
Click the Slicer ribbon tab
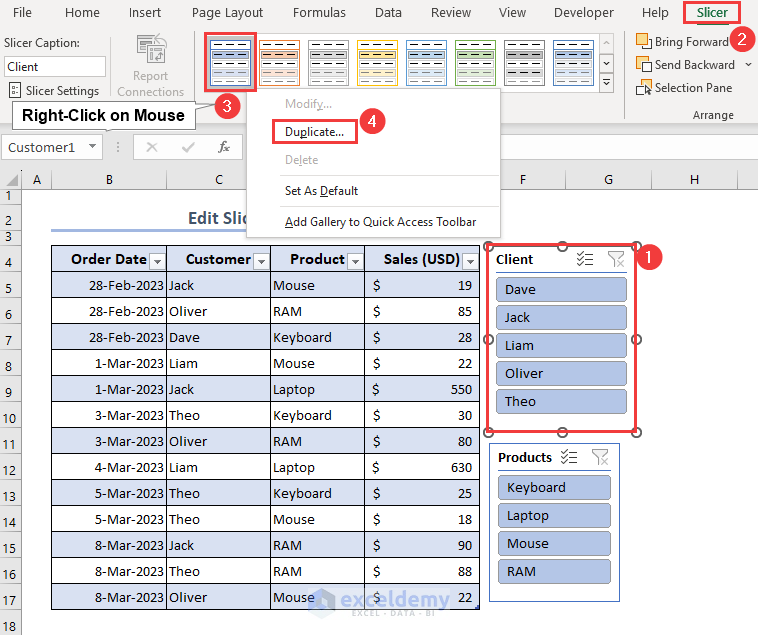coord(712,13)
